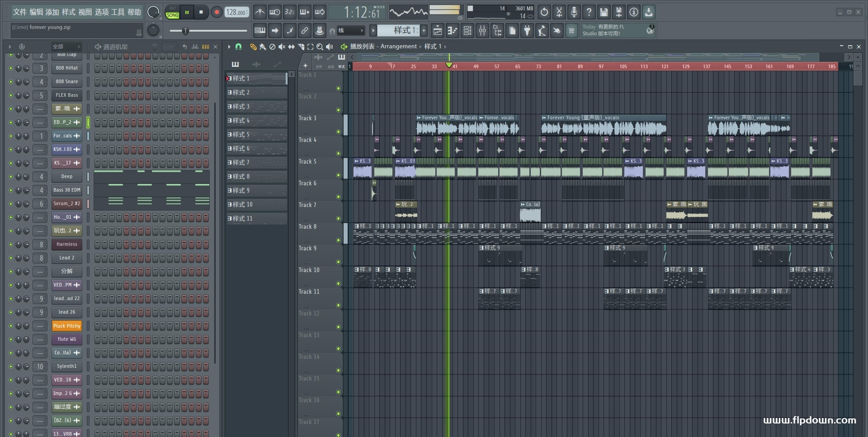Open the 样式 (Patterns) menu
868x437 pixels.
[69, 12]
